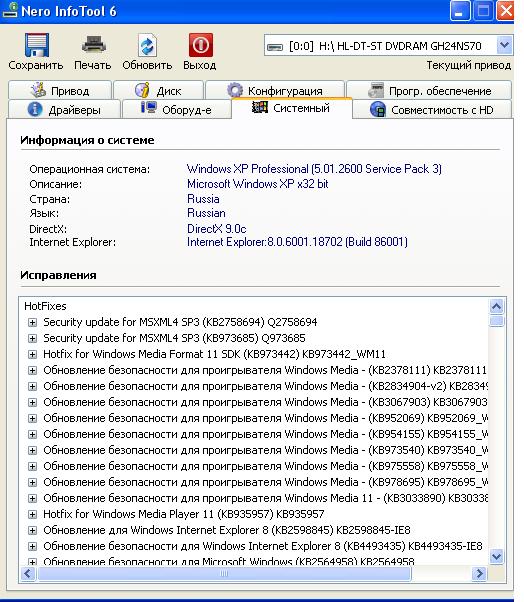Click the Обновить refresh icon

[147, 45]
